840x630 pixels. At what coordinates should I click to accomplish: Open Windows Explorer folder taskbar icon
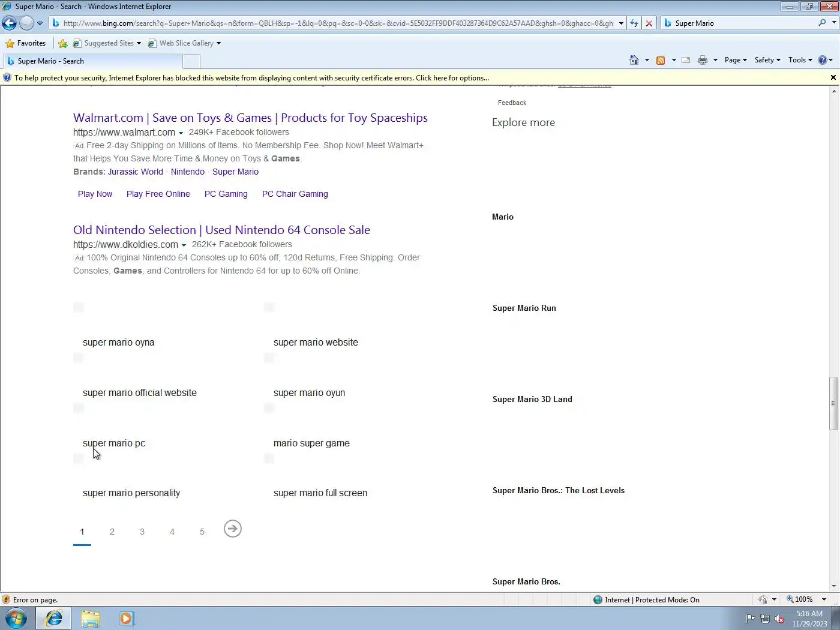click(x=91, y=619)
